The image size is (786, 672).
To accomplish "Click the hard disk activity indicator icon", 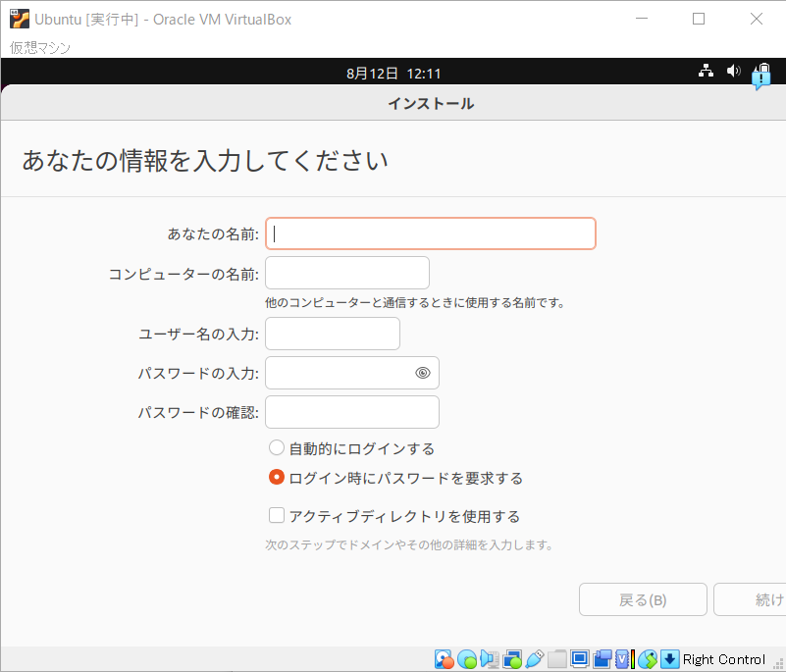I will coord(445,659).
